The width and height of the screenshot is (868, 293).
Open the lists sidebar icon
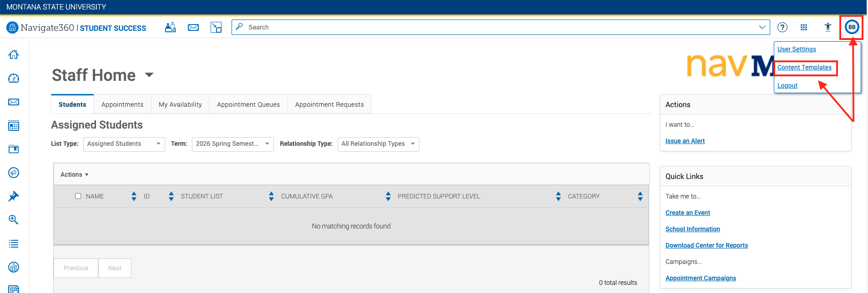coord(14,244)
